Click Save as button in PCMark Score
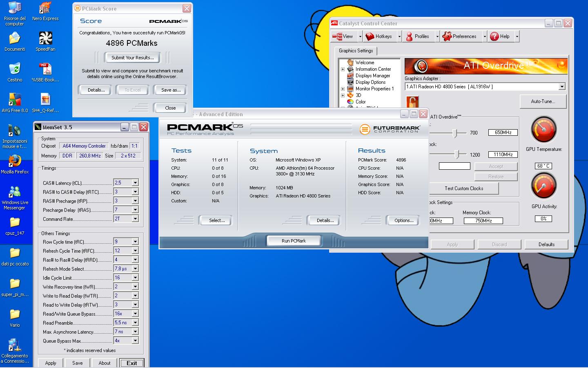This screenshot has height=368, width=588. click(x=171, y=90)
